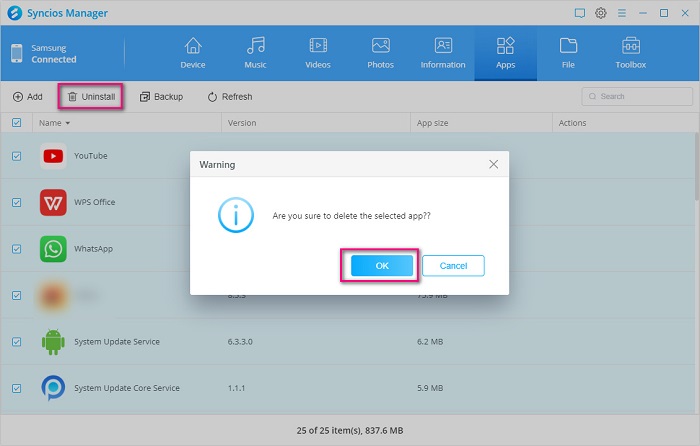Click the feedback message icon in title bar
The width and height of the screenshot is (700, 446).
580,13
